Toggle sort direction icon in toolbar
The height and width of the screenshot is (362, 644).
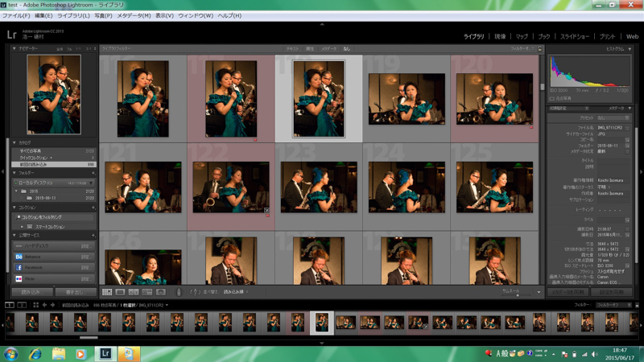(194, 292)
